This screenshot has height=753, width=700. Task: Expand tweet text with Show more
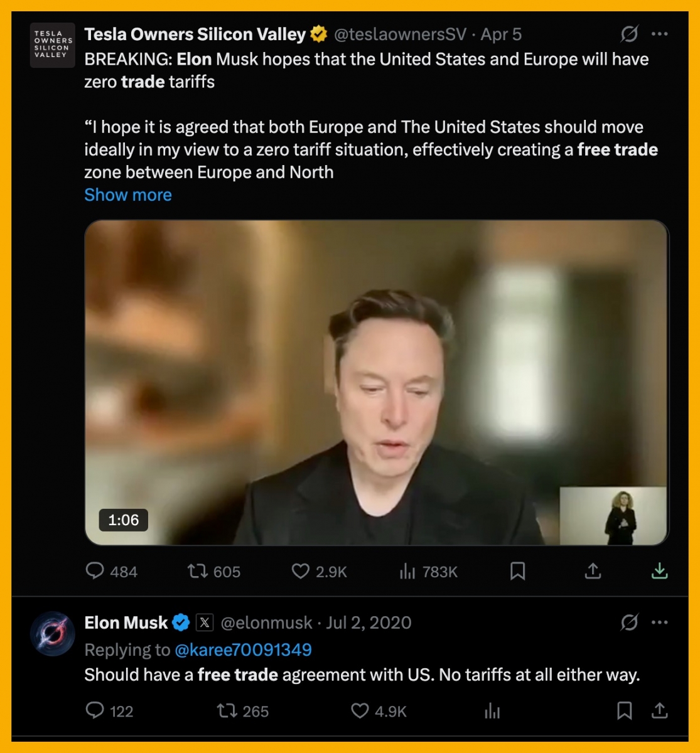coord(128,195)
